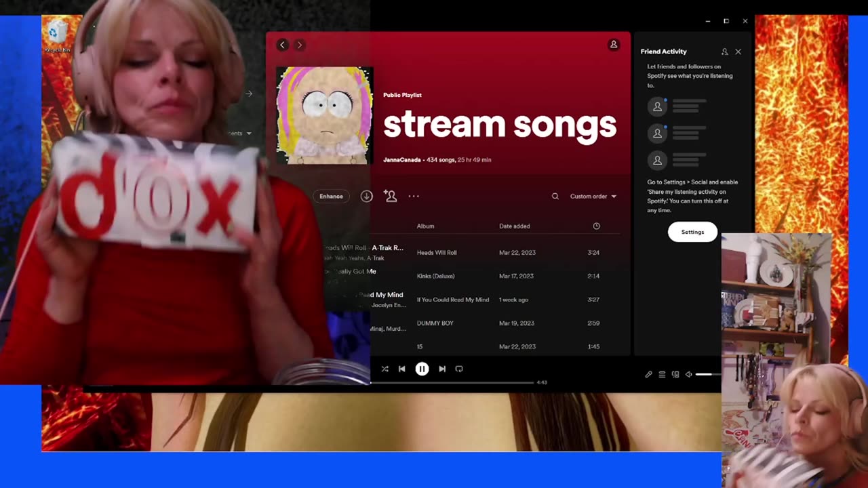Click Settings button in Friend Activity
Viewport: 868px width, 488px height.
692,232
